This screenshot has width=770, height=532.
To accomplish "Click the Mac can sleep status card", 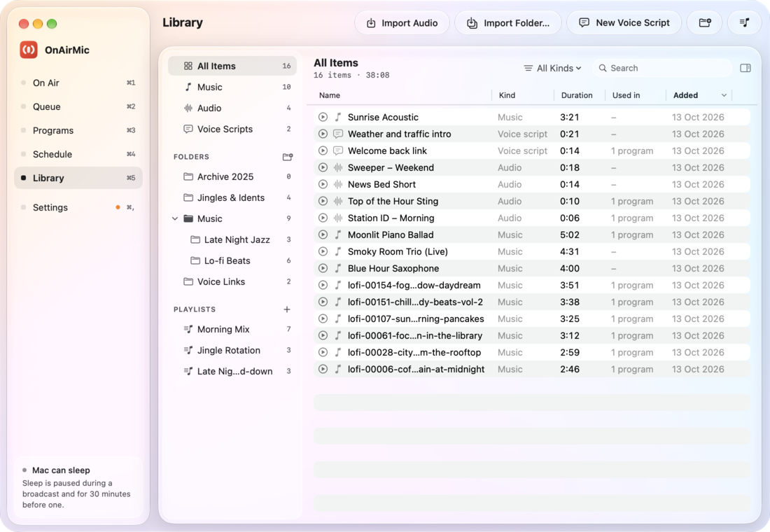I will [x=78, y=486].
